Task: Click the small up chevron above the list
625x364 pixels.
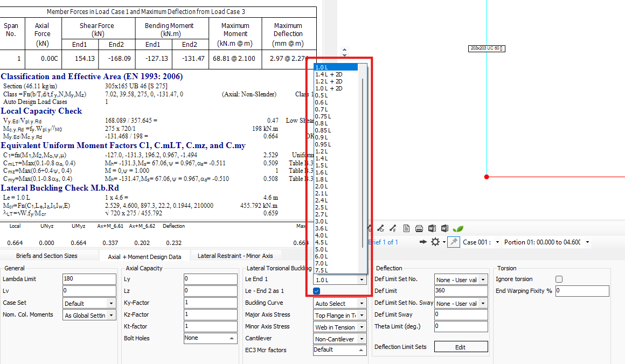Action: click(345, 50)
